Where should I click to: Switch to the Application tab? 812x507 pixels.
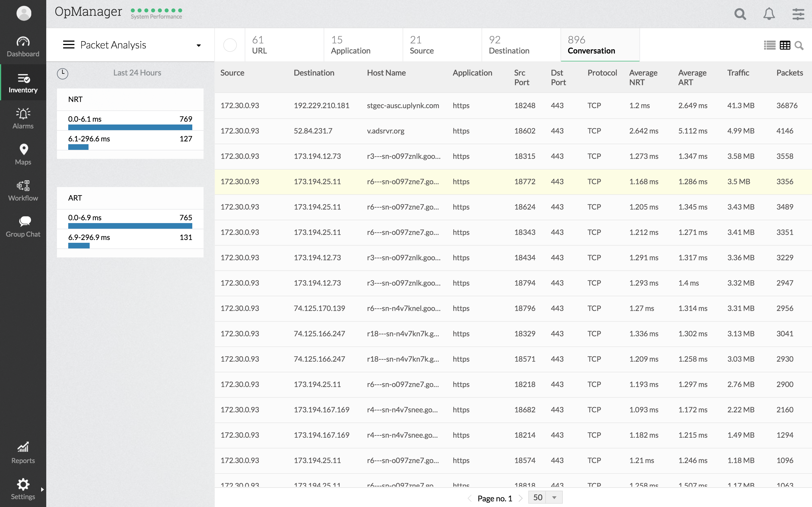click(x=350, y=45)
